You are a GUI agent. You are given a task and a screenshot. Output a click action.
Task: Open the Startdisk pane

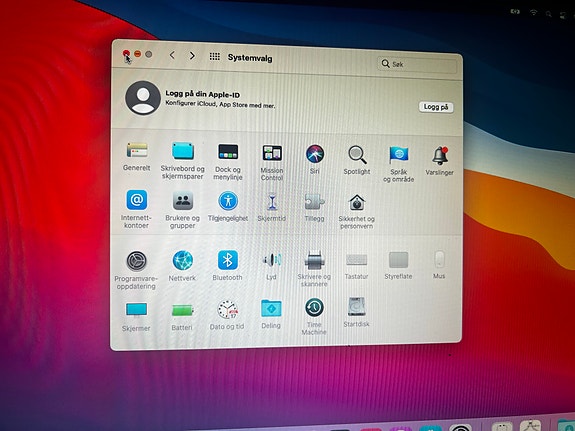(356, 306)
